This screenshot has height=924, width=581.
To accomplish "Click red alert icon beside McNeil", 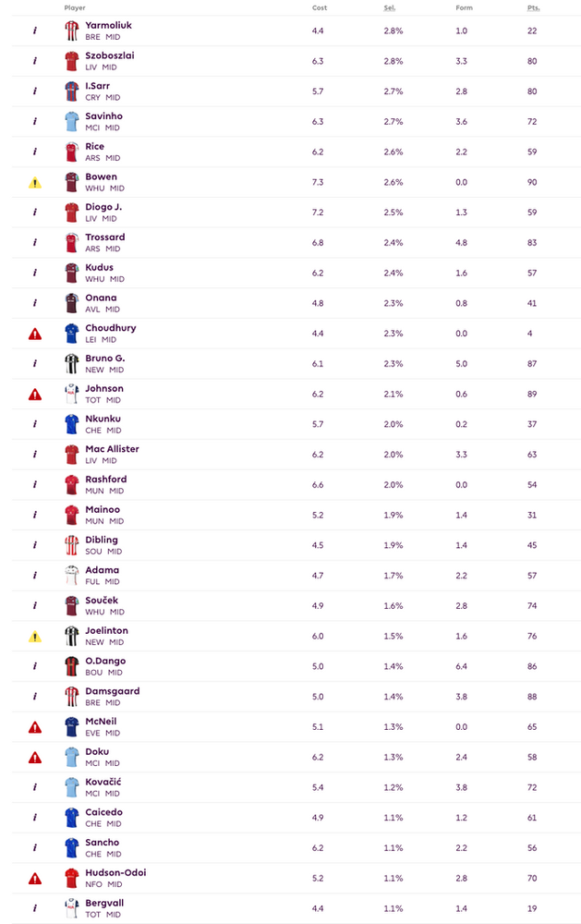I will tap(35, 726).
